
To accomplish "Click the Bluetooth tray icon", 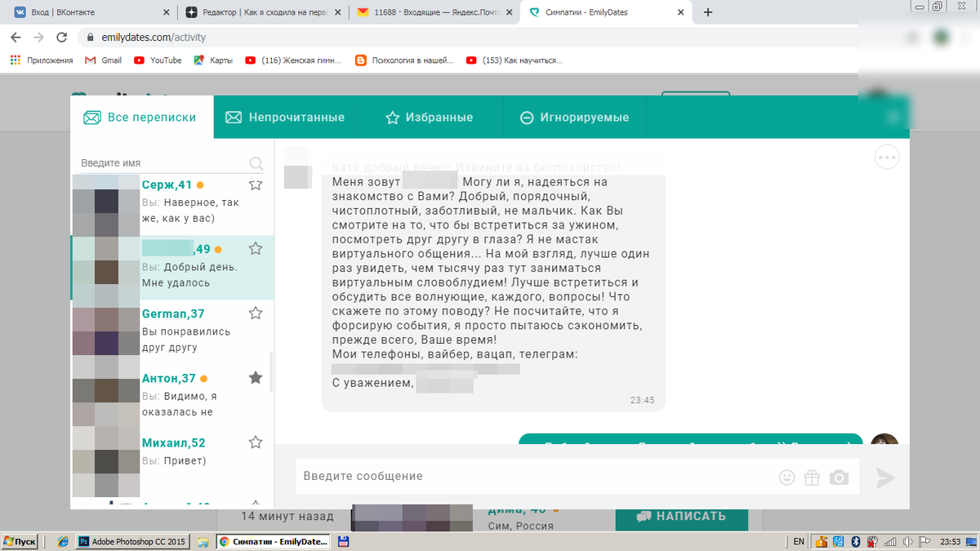I will click(857, 541).
